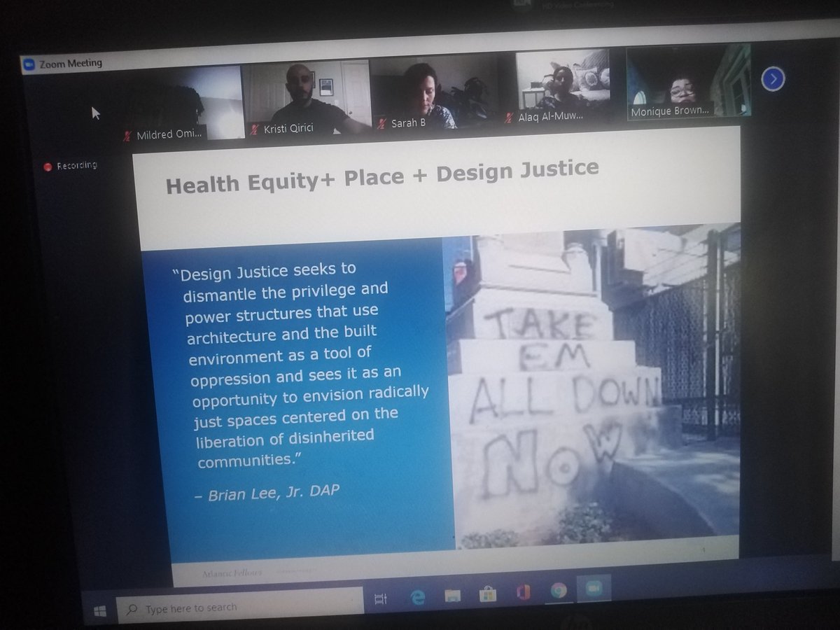840x630 pixels.
Task: Click the muted mic icon beside Sarah B
Action: pyautogui.click(x=381, y=125)
